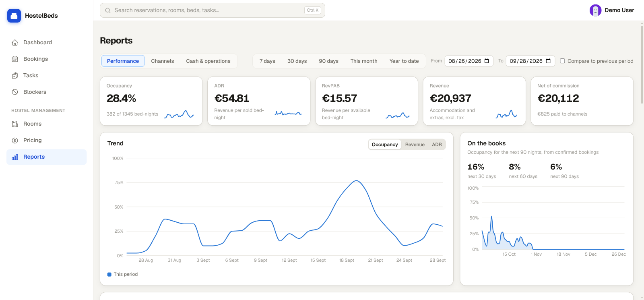Open Tasks page in sidebar
Screen dimensions: 644x300
click(46, 75)
